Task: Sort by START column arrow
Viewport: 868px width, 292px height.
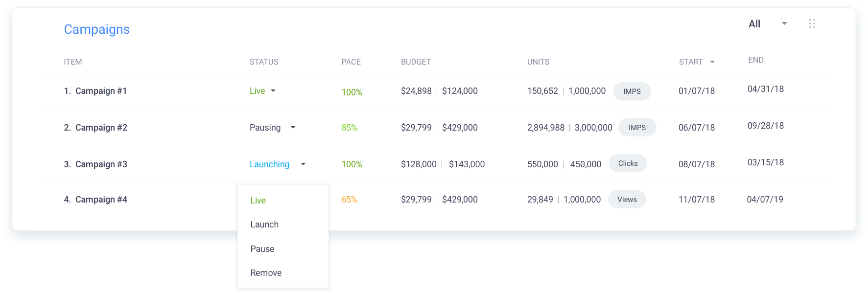Action: (712, 62)
